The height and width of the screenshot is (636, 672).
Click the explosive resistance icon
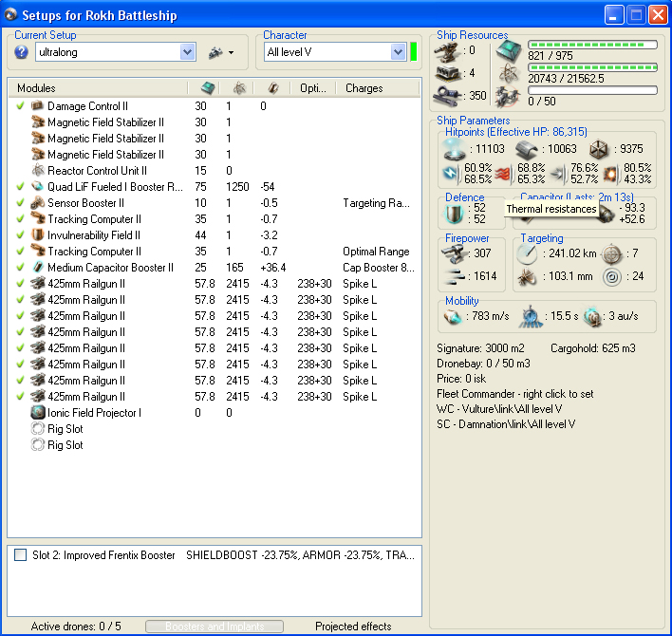(610, 173)
